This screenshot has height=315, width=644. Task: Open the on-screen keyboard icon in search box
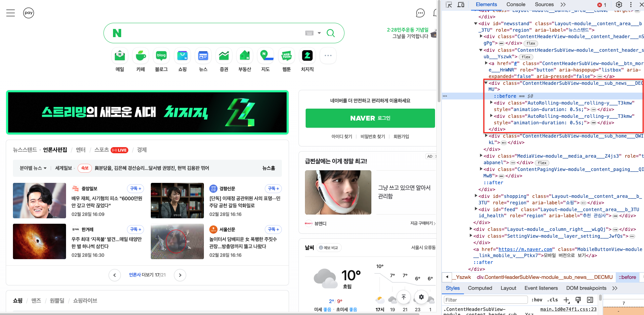[x=309, y=33]
